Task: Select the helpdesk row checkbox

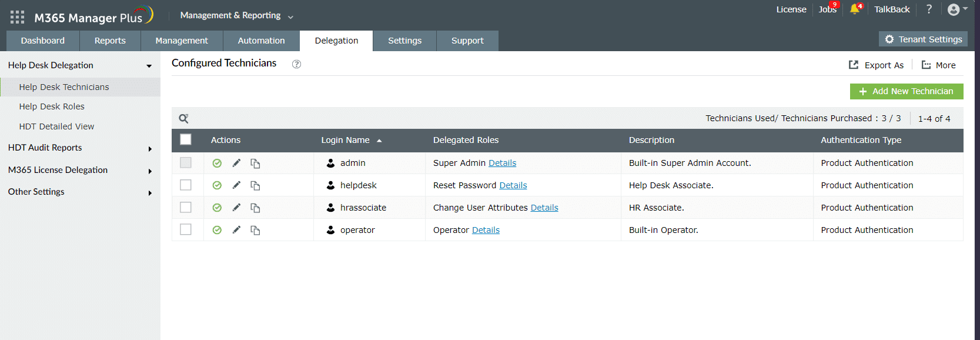Action: (186, 185)
